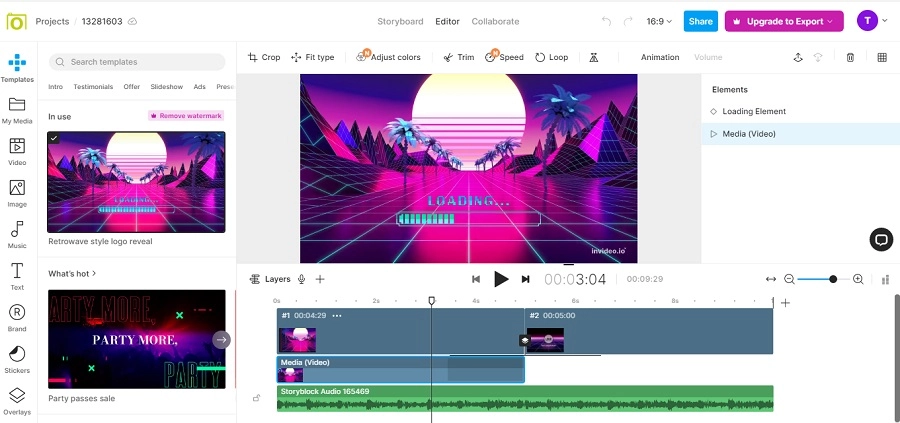This screenshot has width=900, height=423.
Task: Click the Loop tool
Action: coord(551,57)
